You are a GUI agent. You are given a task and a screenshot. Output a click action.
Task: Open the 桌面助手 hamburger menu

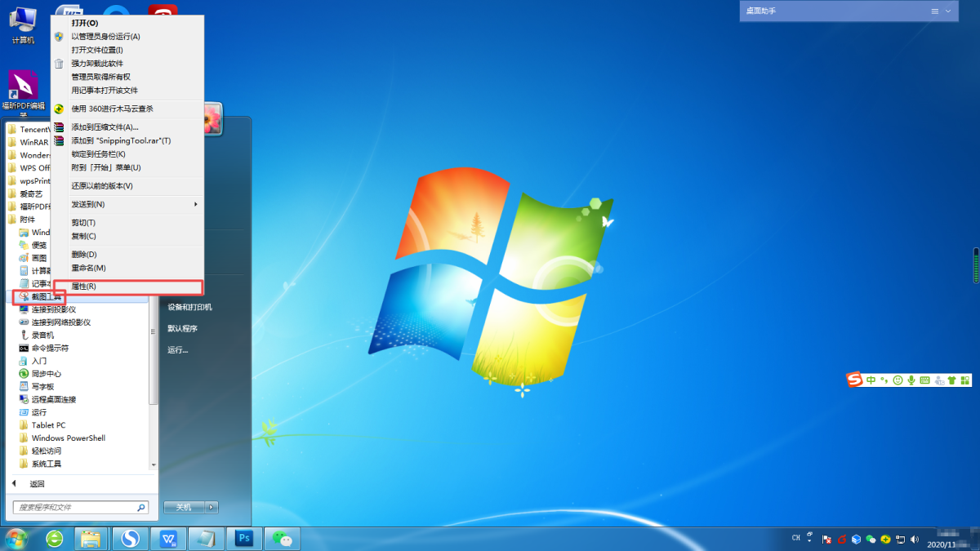pyautogui.click(x=935, y=11)
